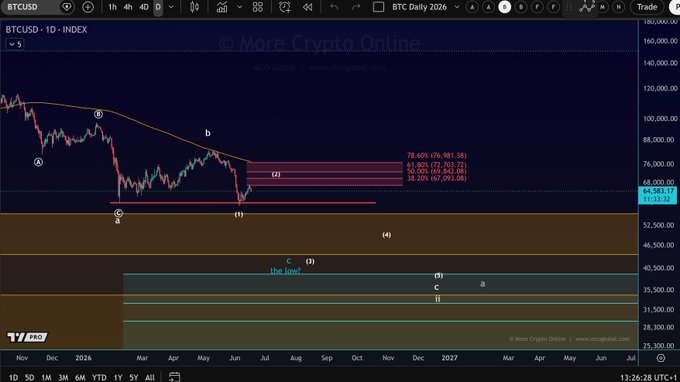The image size is (680, 382).
Task: Select the circled A wave label
Action: pyautogui.click(x=39, y=162)
